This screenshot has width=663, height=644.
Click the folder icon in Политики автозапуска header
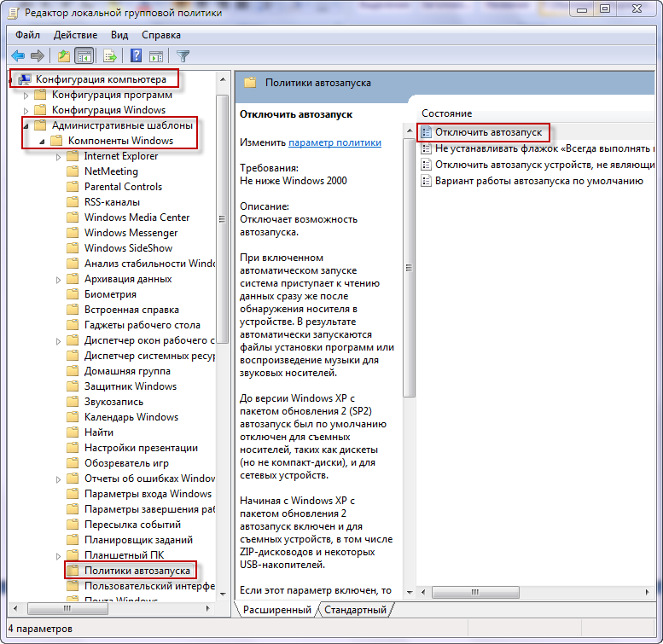tap(250, 83)
